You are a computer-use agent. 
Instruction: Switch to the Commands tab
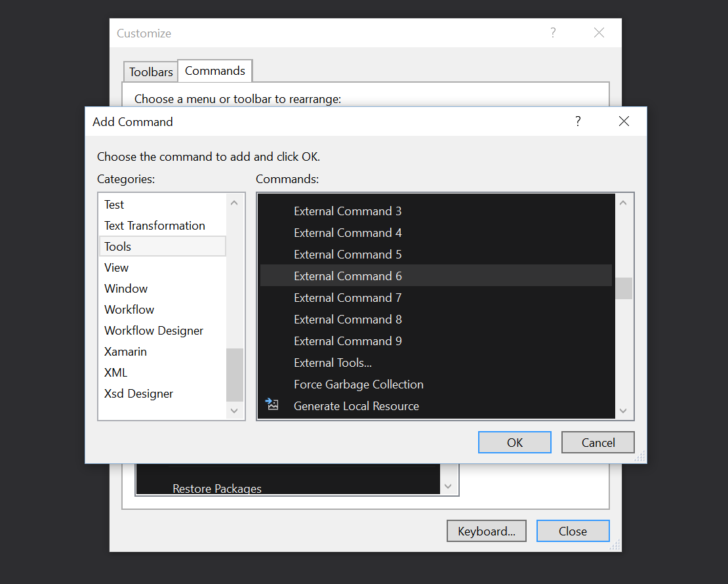215,71
